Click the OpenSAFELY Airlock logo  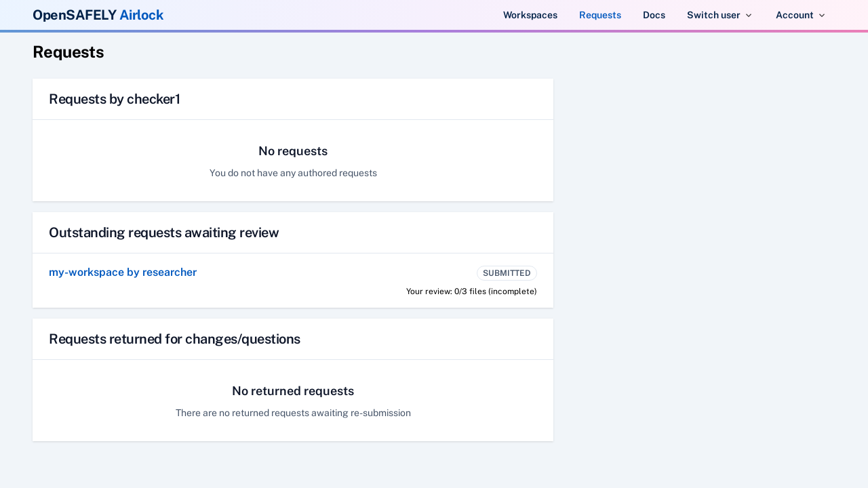[x=98, y=15]
